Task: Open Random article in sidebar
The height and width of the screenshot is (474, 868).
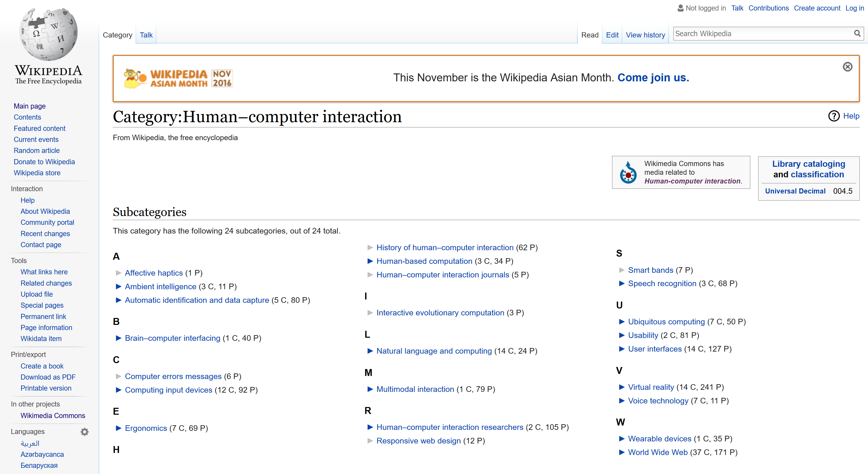Action: click(37, 150)
